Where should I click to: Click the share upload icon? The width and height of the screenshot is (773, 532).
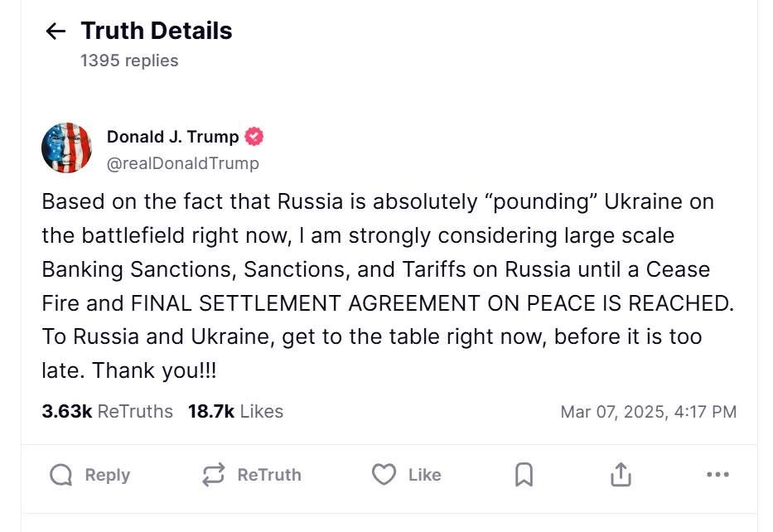pyautogui.click(x=621, y=475)
